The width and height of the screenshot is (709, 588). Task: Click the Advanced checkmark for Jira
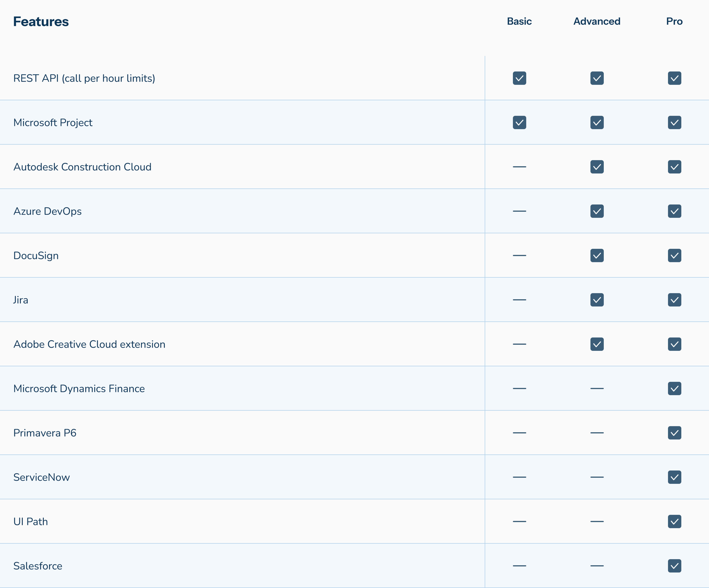(597, 300)
